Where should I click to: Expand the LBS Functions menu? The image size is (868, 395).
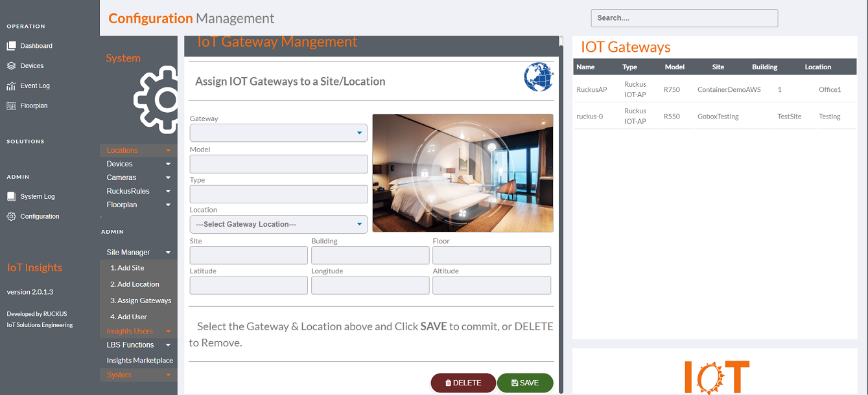tap(139, 345)
